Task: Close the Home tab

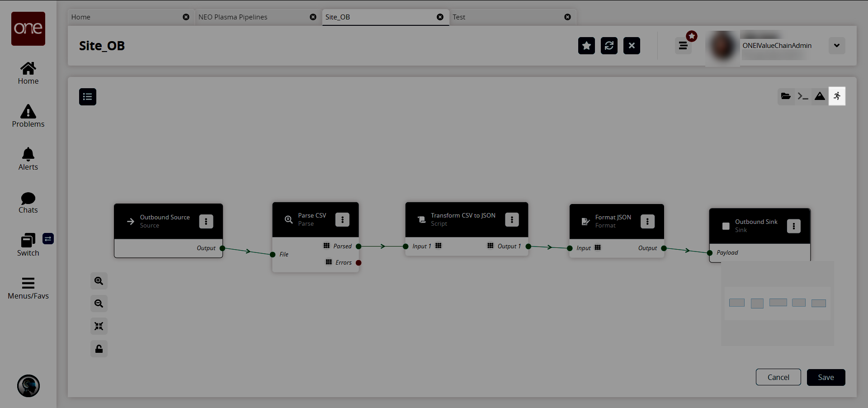Action: [186, 17]
